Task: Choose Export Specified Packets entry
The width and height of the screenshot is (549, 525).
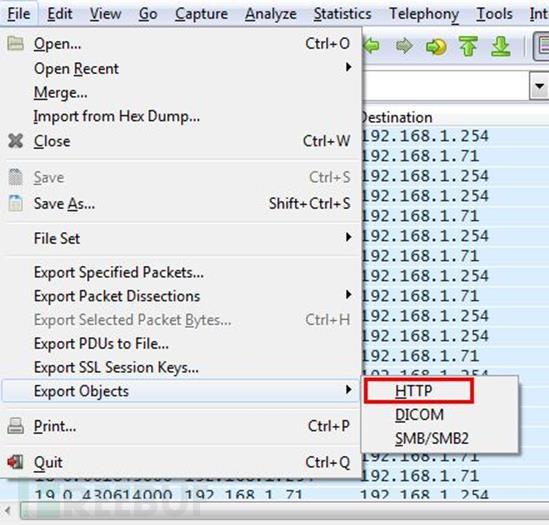Action: pos(119,272)
